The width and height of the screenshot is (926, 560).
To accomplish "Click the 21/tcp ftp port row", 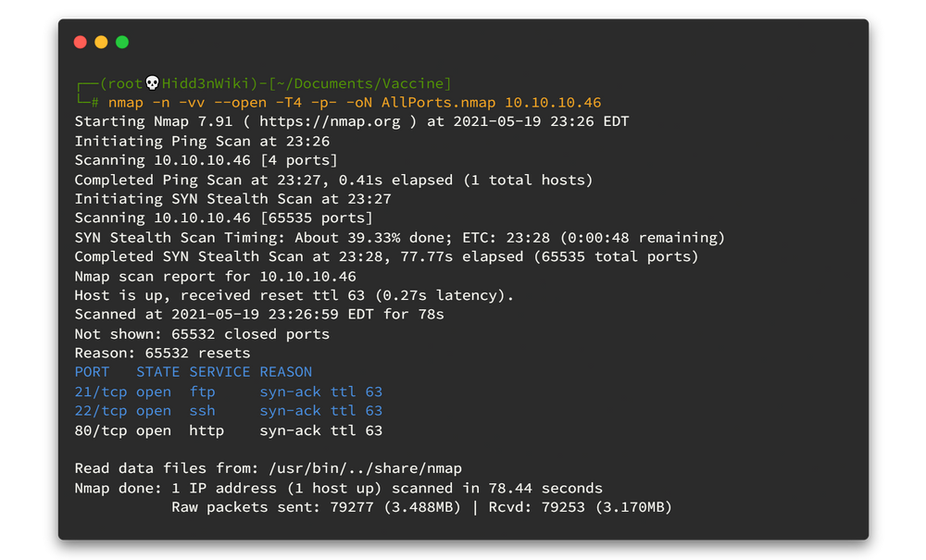I will click(228, 392).
